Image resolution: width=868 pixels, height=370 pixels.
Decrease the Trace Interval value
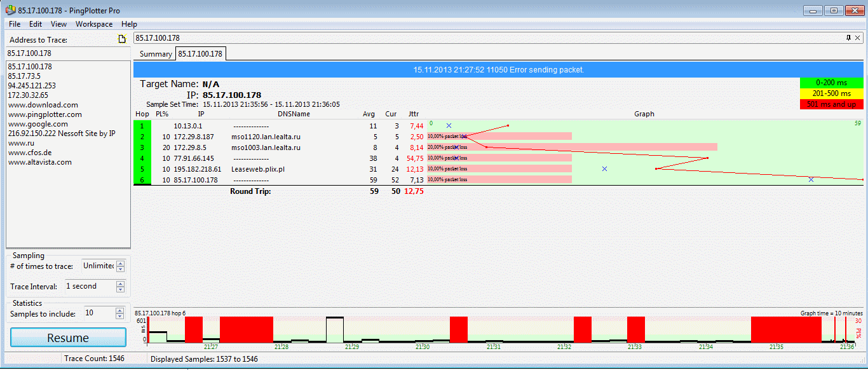point(121,290)
